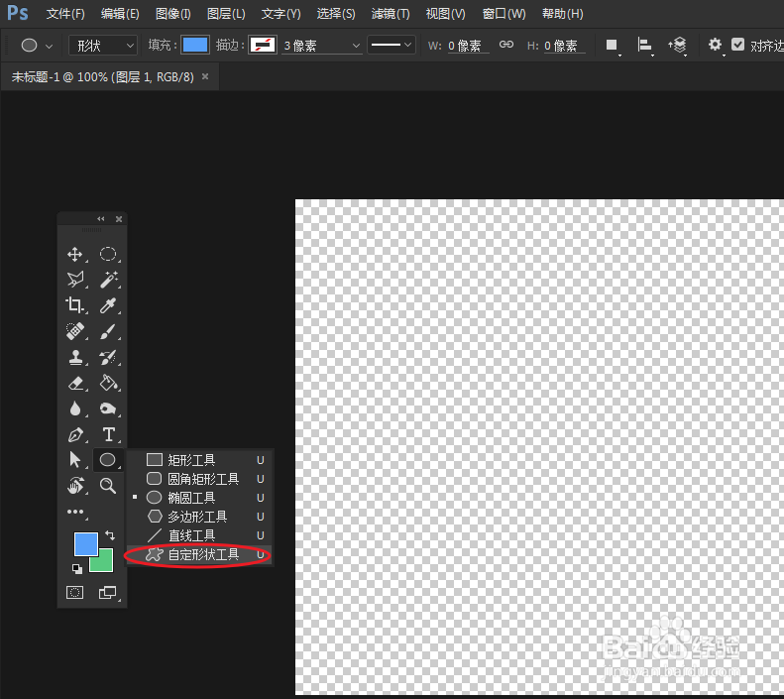Open the 帮助(H) menu

(563, 14)
